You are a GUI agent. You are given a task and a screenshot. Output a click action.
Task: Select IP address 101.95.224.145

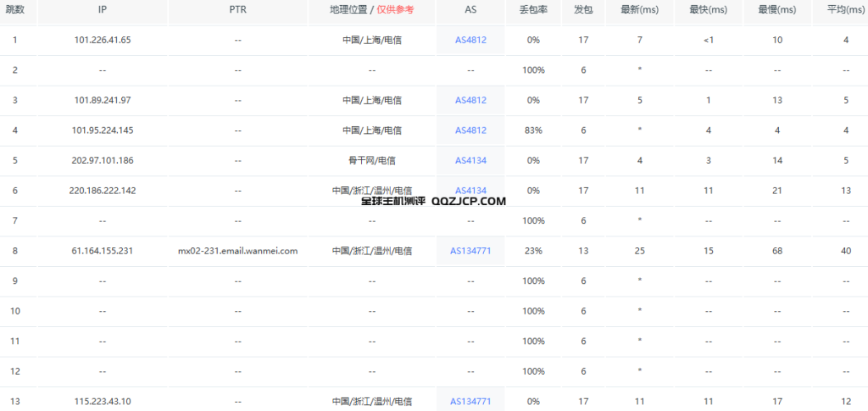tap(103, 130)
